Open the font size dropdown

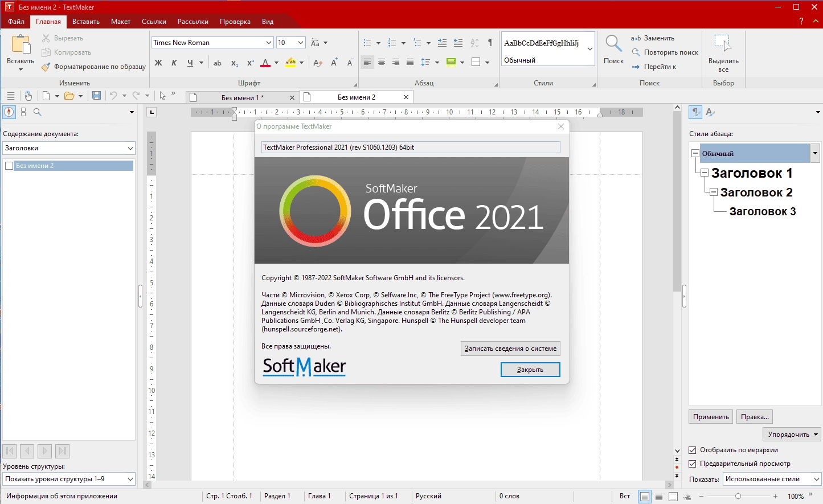click(301, 43)
